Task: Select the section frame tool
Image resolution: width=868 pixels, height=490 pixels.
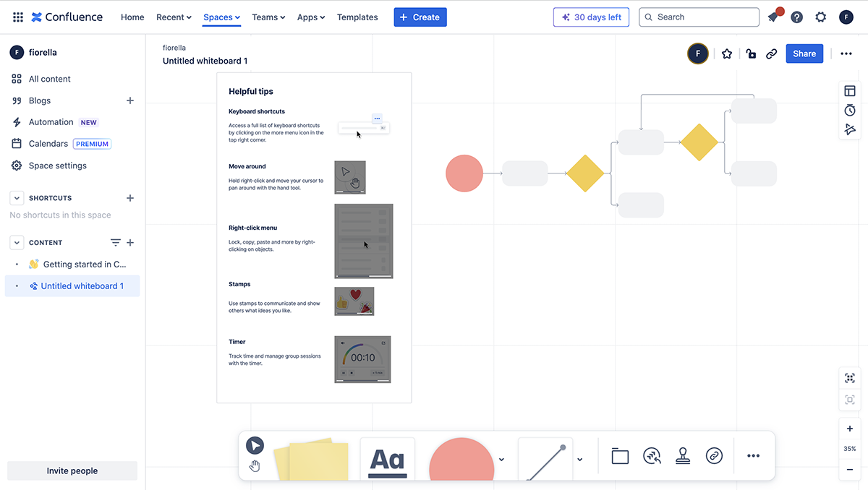Action: 620,456
